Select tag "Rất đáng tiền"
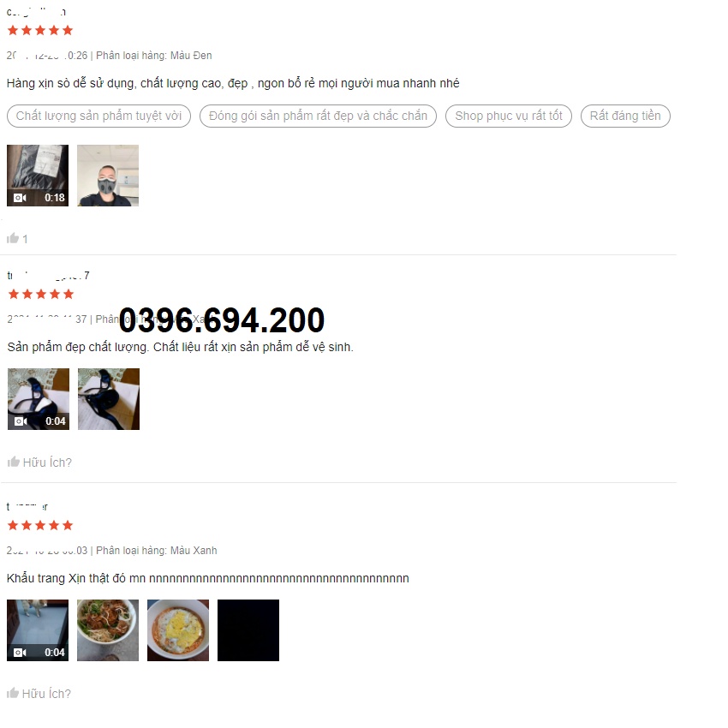Screen dimensions: 728x728 click(625, 116)
